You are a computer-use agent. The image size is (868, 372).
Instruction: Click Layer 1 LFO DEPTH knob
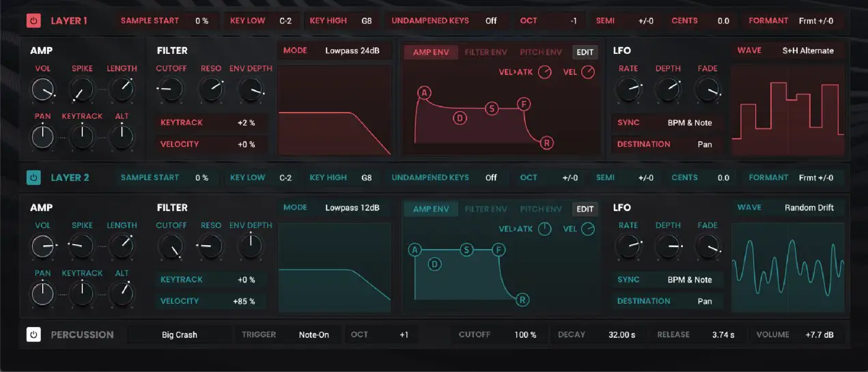tap(668, 89)
